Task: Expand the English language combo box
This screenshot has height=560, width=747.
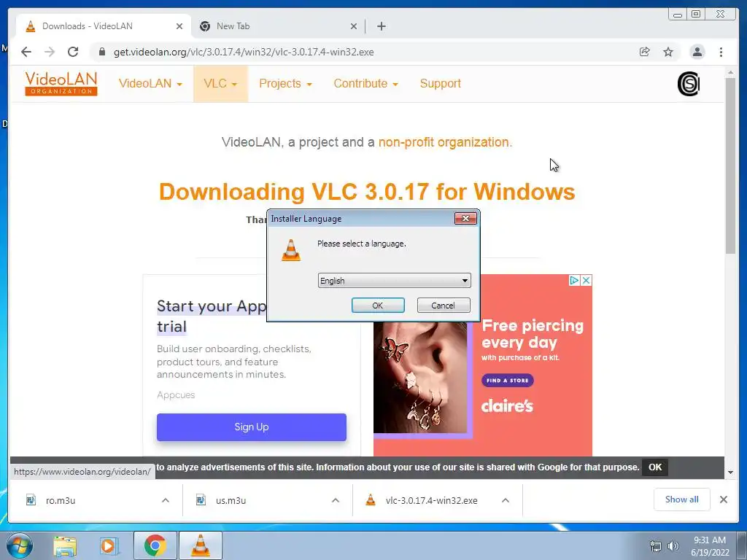Action: tap(394, 281)
